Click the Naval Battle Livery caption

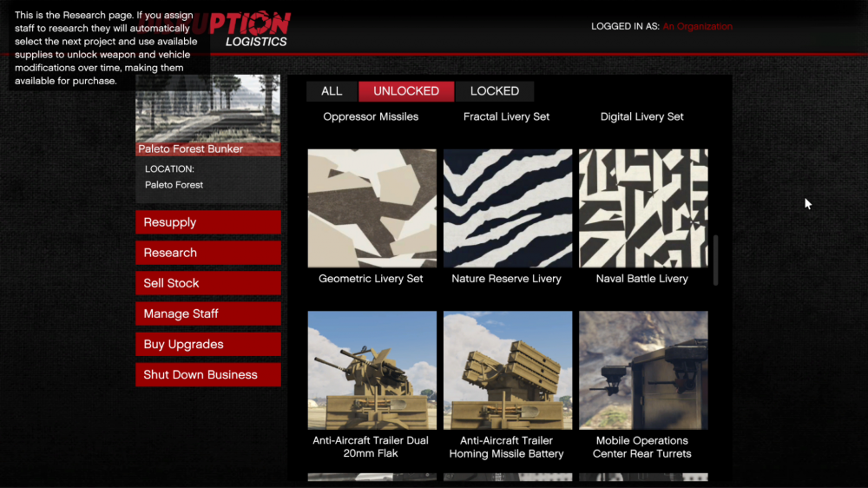click(642, 279)
